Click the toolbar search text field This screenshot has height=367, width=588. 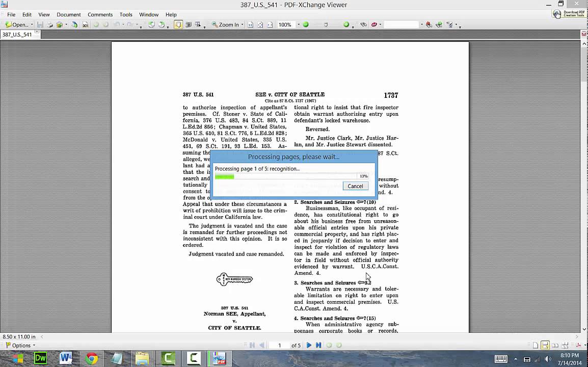point(401,24)
